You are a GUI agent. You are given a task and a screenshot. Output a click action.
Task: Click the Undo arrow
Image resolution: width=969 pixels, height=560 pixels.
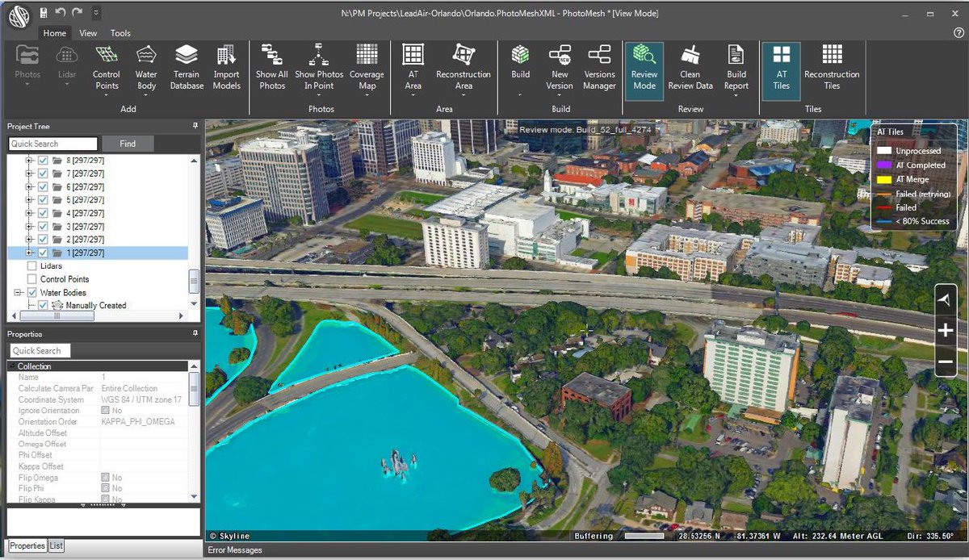tap(61, 12)
